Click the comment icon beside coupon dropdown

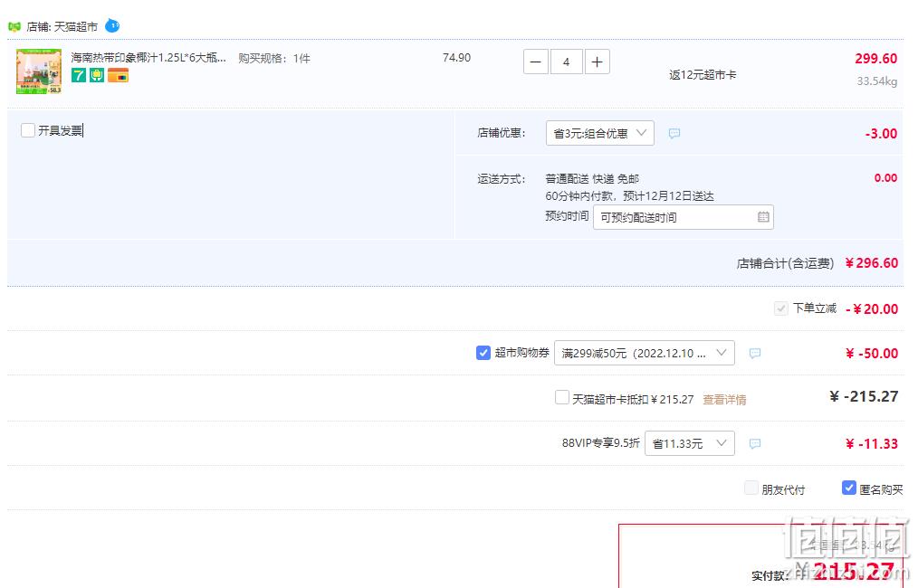click(x=755, y=354)
